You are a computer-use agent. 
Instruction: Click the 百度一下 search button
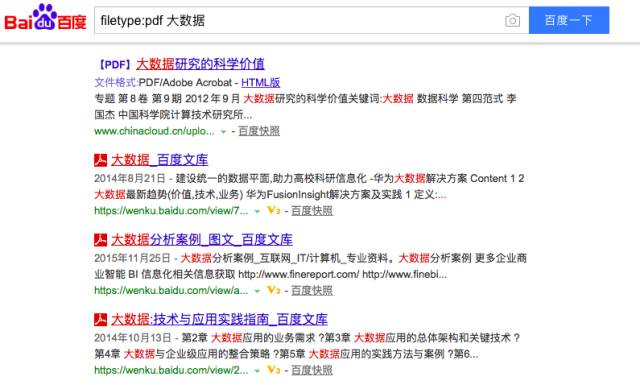[x=569, y=20]
